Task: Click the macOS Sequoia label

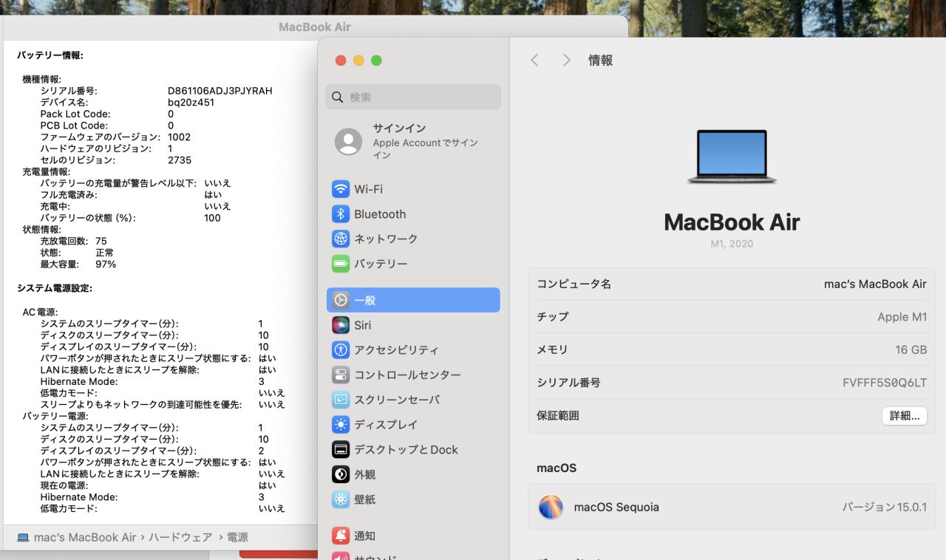Action: [x=616, y=508]
